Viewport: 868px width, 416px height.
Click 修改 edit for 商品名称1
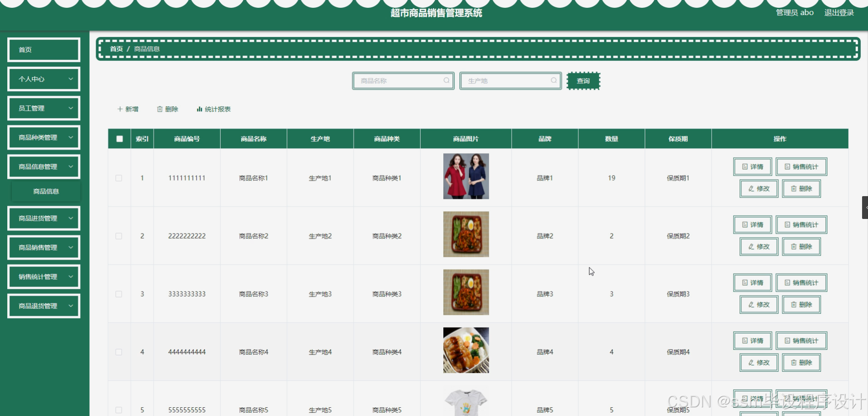[x=759, y=188]
